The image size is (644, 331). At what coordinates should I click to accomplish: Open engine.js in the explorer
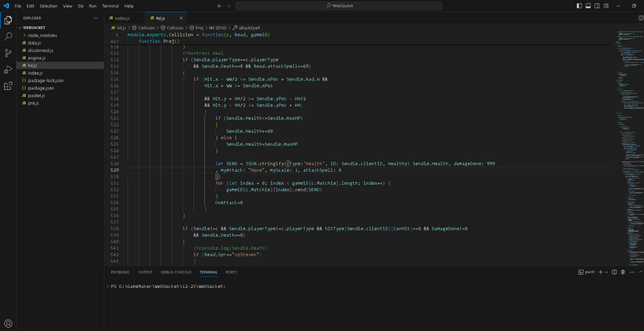click(x=60, y=58)
